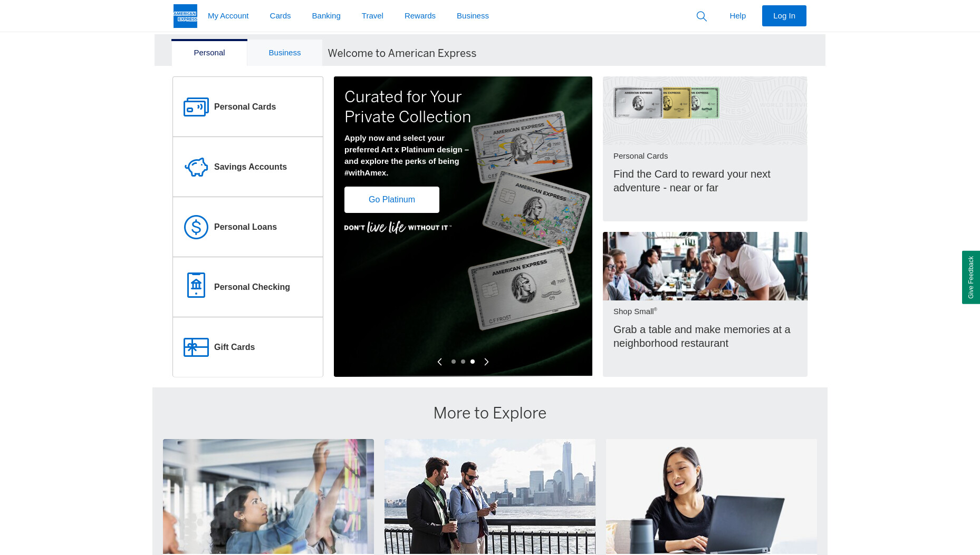The image size is (980, 555).
Task: Open Savings Accounts link
Action: [251, 167]
